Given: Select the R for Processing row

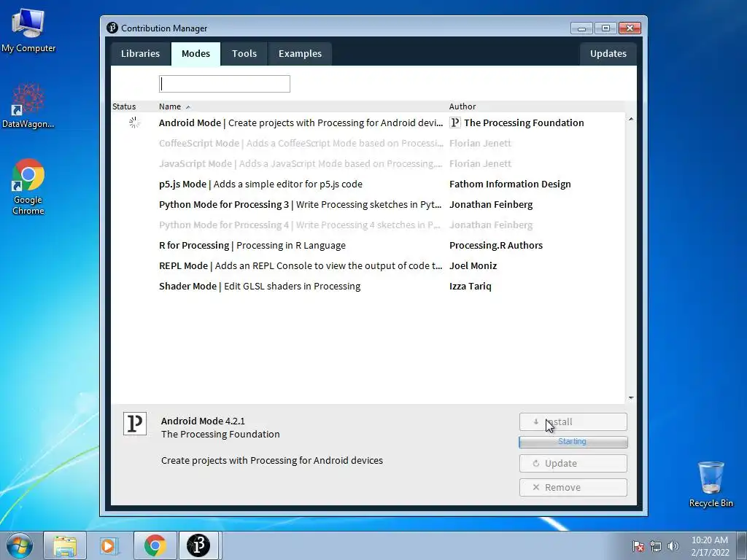Looking at the screenshot, I should click(368, 246).
